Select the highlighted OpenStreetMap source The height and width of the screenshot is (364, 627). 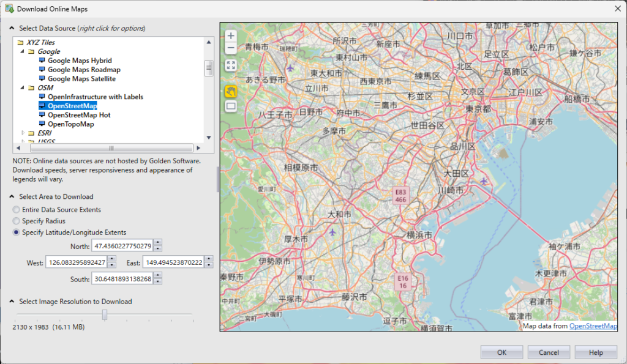(72, 106)
